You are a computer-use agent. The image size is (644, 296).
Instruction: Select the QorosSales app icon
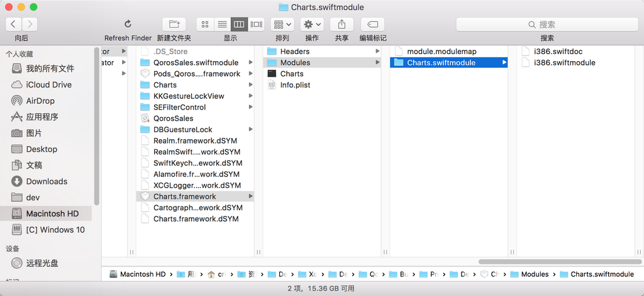tap(145, 118)
